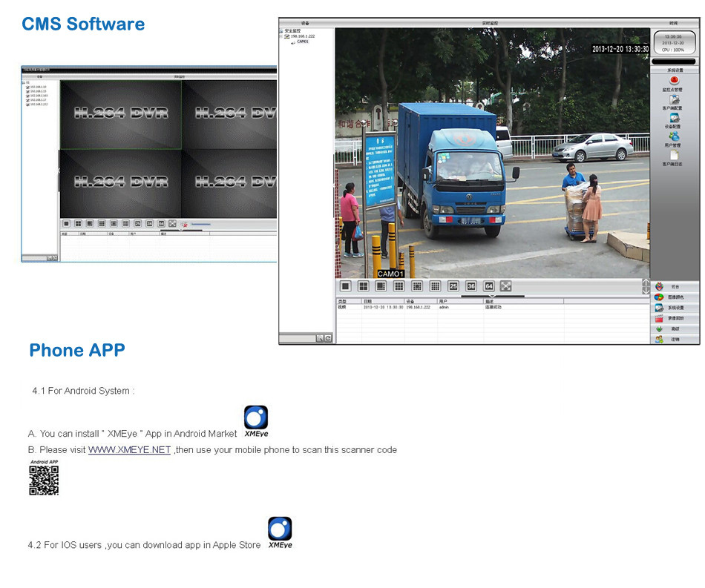The image size is (705, 588).
Task: Click the XMEye app icon for Android
Action: click(x=256, y=417)
